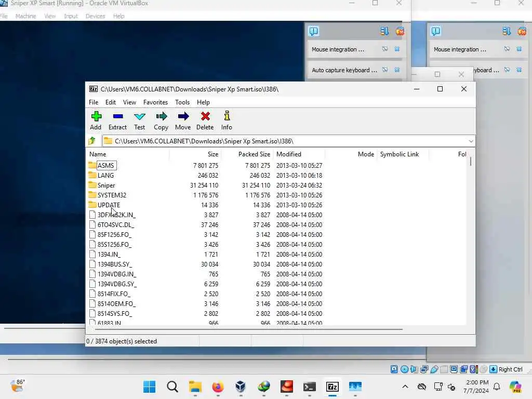Click the Auto capture keyboard notification, Sniper XP window
The height and width of the screenshot is (399, 532).
pyautogui.click(x=344, y=70)
